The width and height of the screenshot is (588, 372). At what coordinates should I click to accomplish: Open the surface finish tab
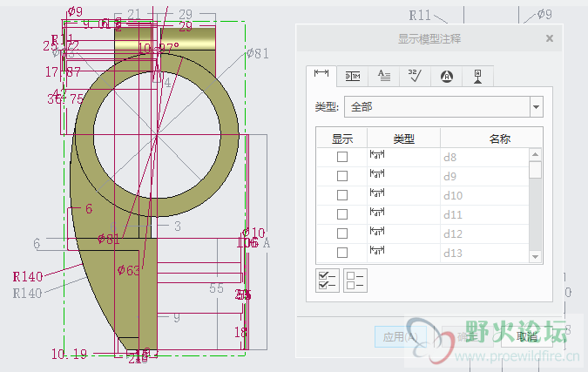(415, 76)
